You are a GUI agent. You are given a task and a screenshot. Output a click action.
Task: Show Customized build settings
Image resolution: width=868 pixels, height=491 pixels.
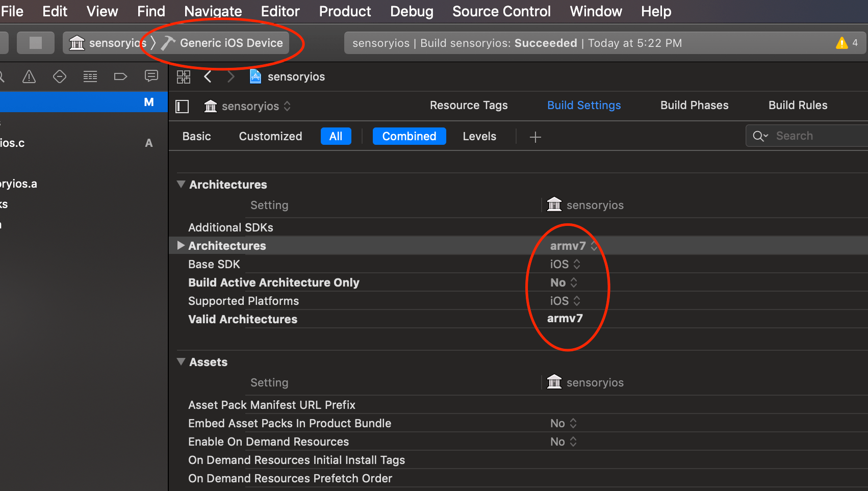click(x=270, y=136)
